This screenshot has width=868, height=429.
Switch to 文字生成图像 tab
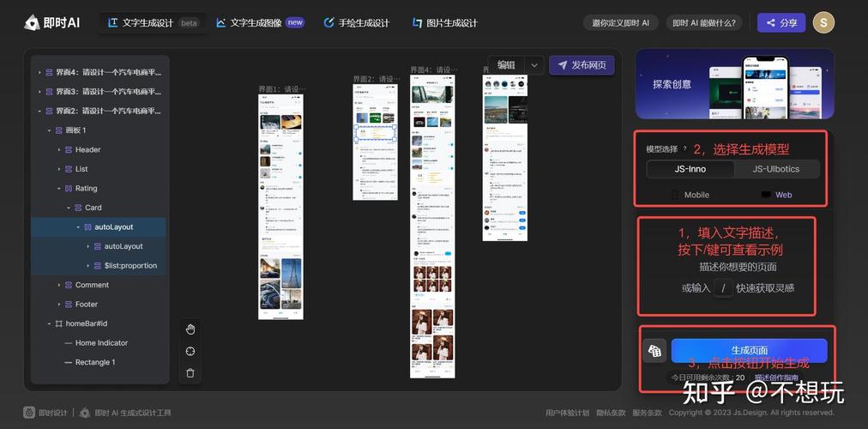coord(260,22)
